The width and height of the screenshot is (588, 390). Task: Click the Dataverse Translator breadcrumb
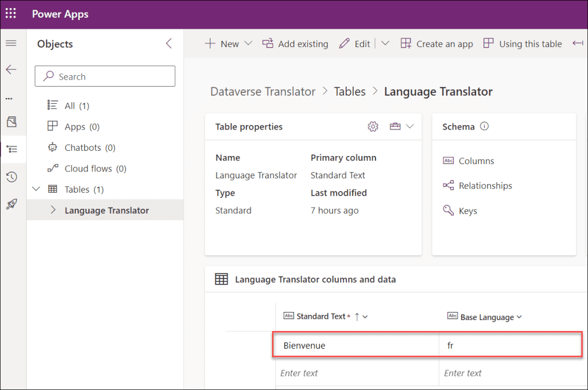[x=263, y=91]
